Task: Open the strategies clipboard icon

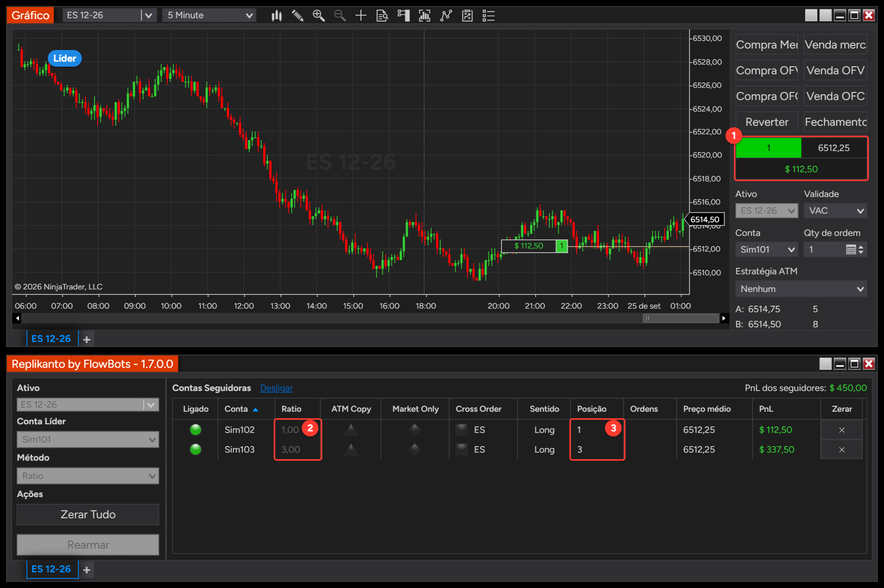Action: 467,16
